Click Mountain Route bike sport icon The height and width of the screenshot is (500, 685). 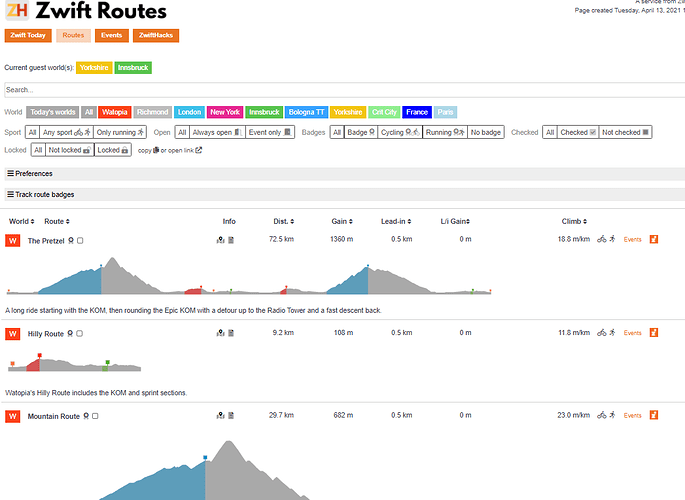tap(602, 415)
